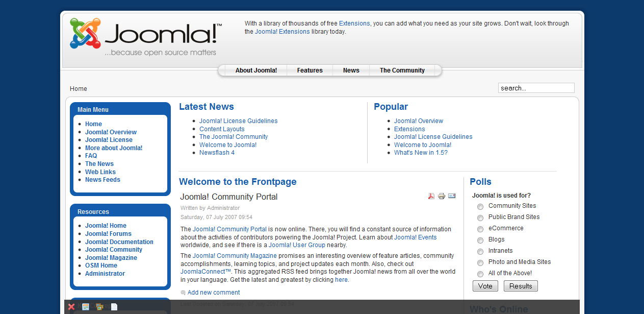Click the red X icon in bottom toolbar
Image resolution: width=644 pixels, height=314 pixels.
pyautogui.click(x=71, y=307)
